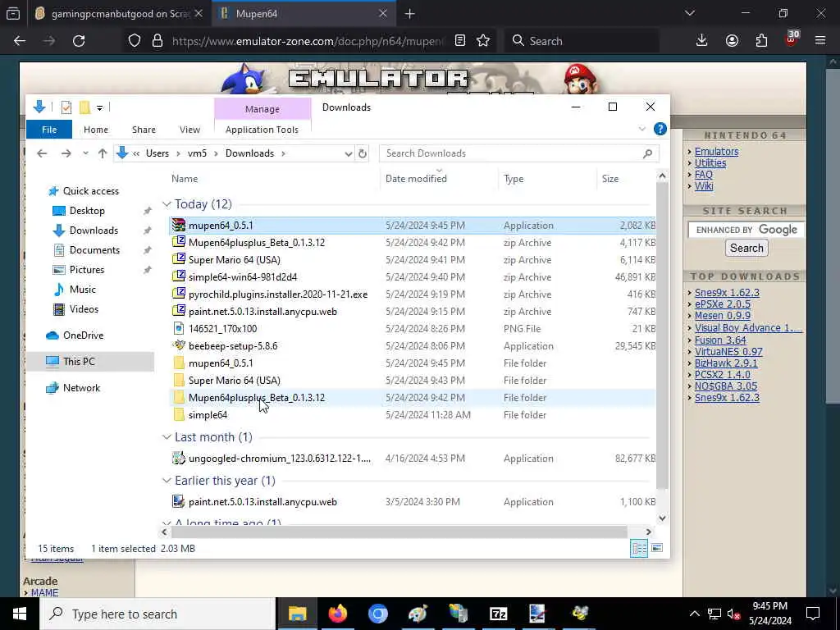Select This PC in navigation pane
The height and width of the screenshot is (630, 840).
(79, 362)
